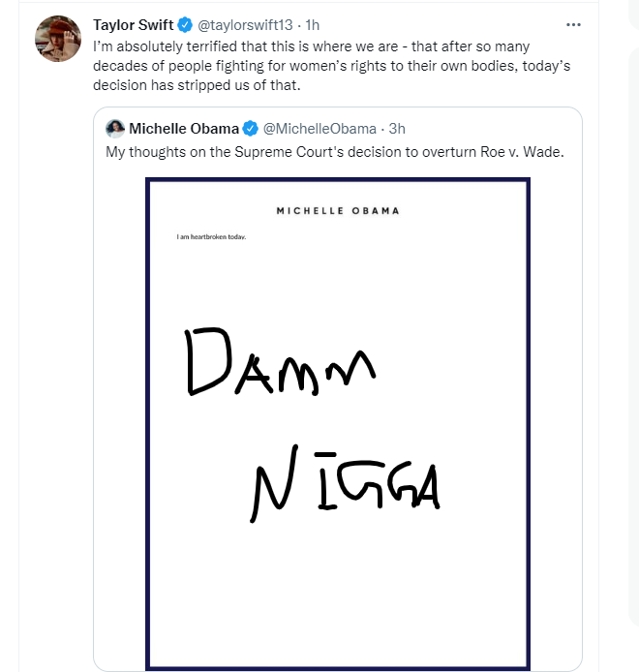639x672 pixels.
Task: Click Taylor Swift's tweet body text
Action: pyautogui.click(x=332, y=66)
